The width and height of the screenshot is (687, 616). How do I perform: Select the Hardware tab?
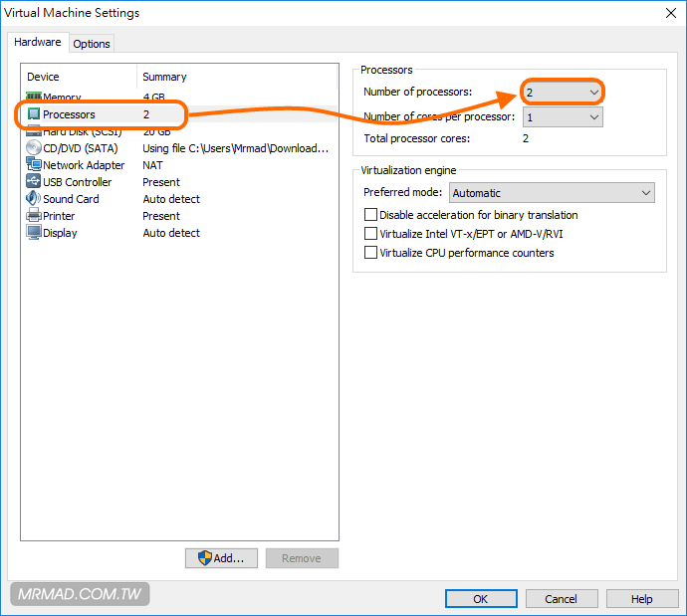[x=37, y=43]
